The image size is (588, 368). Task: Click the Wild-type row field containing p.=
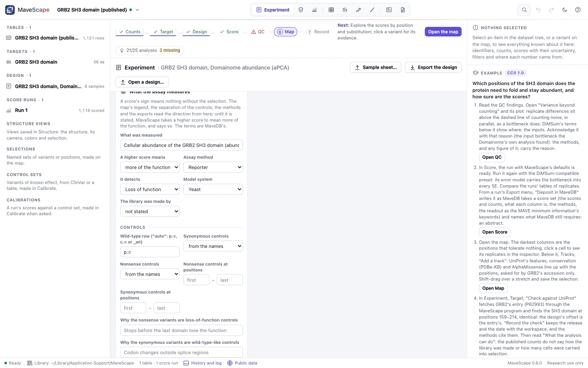pyautogui.click(x=150, y=252)
